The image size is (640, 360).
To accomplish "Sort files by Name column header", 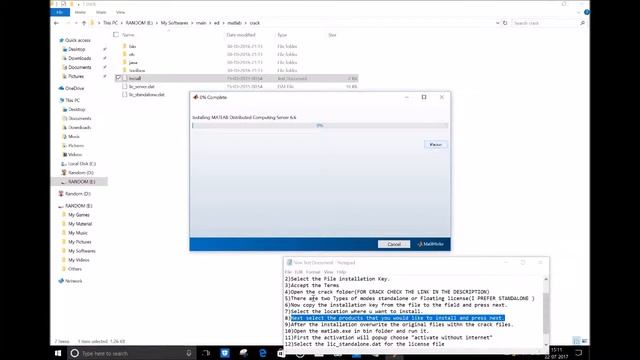I will click(x=128, y=35).
